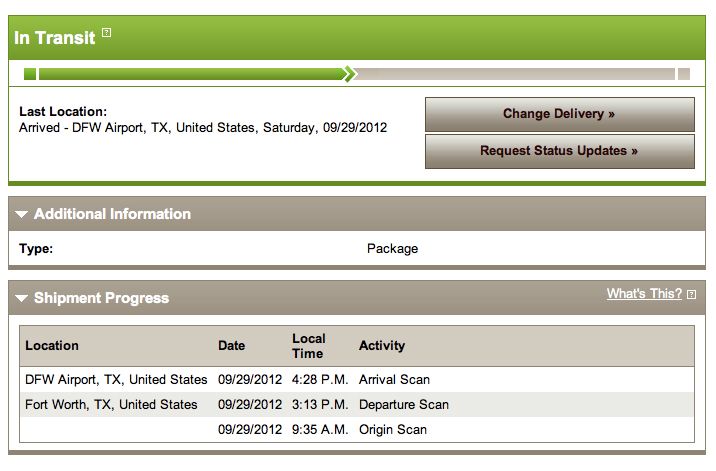
Task: Click the help icon beside In Transit
Action: pos(106,32)
